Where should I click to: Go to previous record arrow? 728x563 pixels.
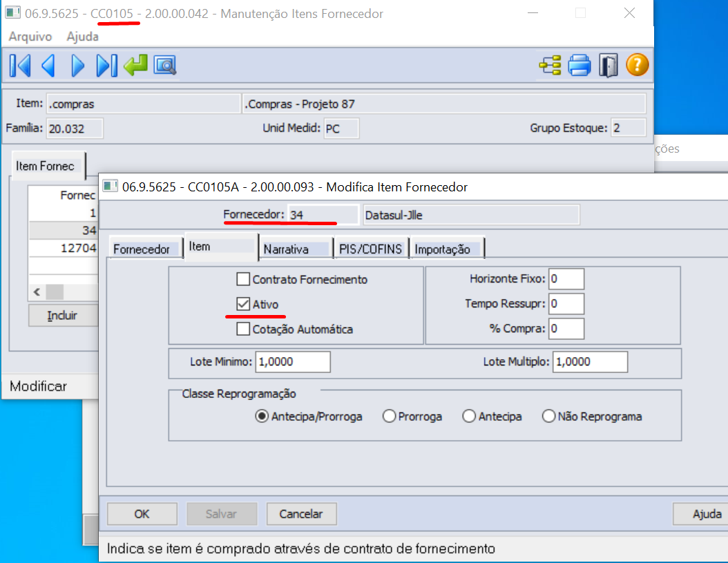pyautogui.click(x=48, y=66)
